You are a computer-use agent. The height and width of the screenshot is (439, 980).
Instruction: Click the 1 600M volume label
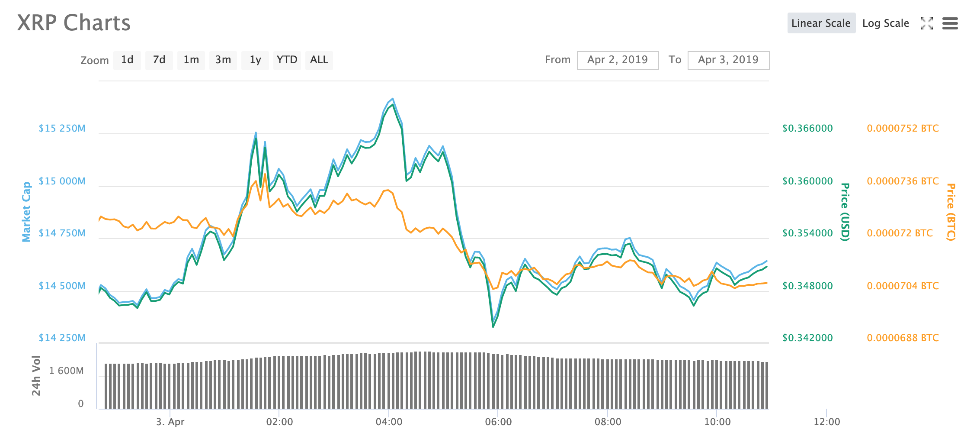(66, 371)
